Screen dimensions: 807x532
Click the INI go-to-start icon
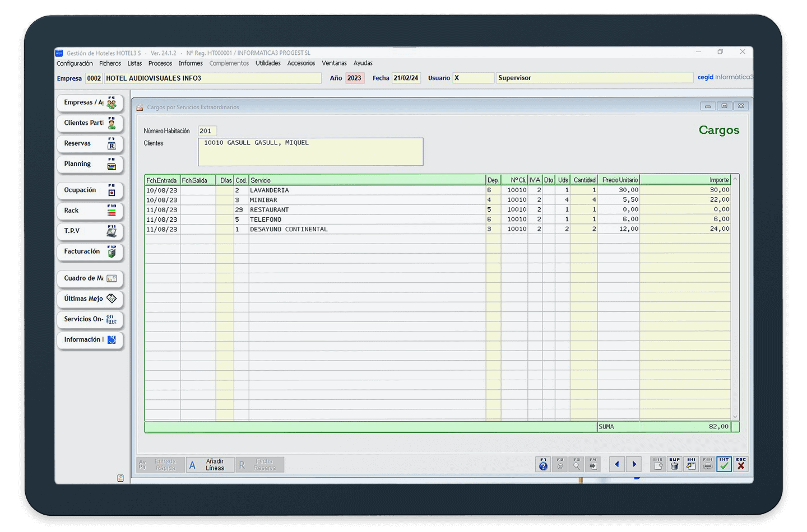[x=691, y=464]
